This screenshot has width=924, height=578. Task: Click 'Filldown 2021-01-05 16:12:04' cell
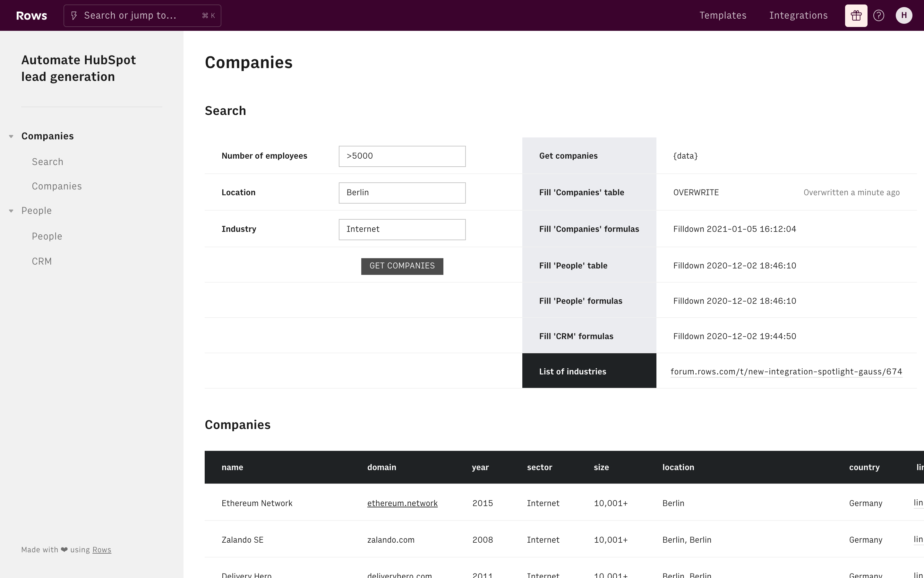[x=735, y=229]
